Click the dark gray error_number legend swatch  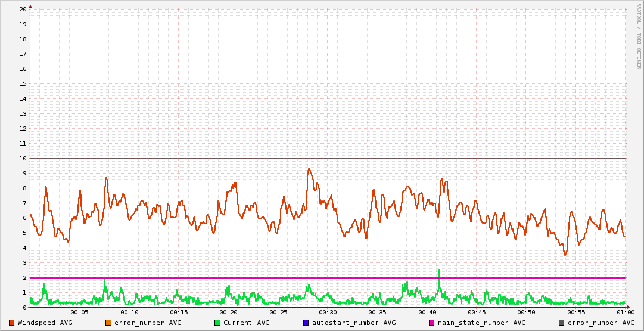point(562,323)
